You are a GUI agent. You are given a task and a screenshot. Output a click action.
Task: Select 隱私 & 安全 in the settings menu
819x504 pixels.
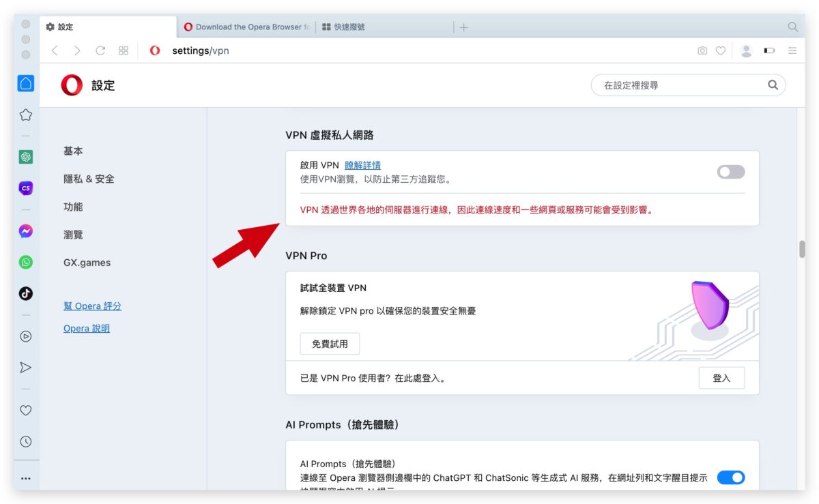point(89,179)
